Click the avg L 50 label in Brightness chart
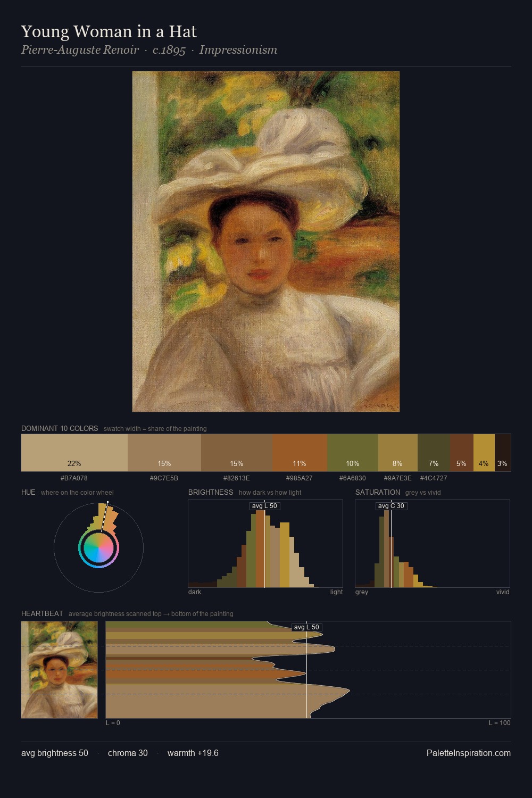The width and height of the screenshot is (532, 798). pyautogui.click(x=264, y=506)
